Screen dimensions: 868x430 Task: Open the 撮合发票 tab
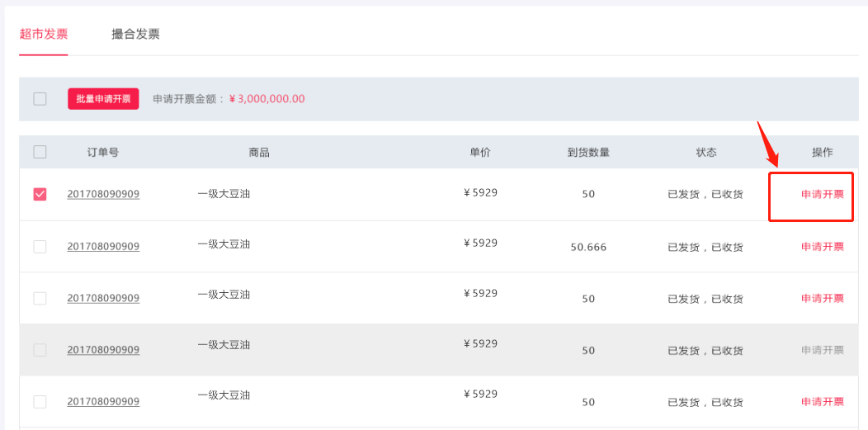(135, 35)
